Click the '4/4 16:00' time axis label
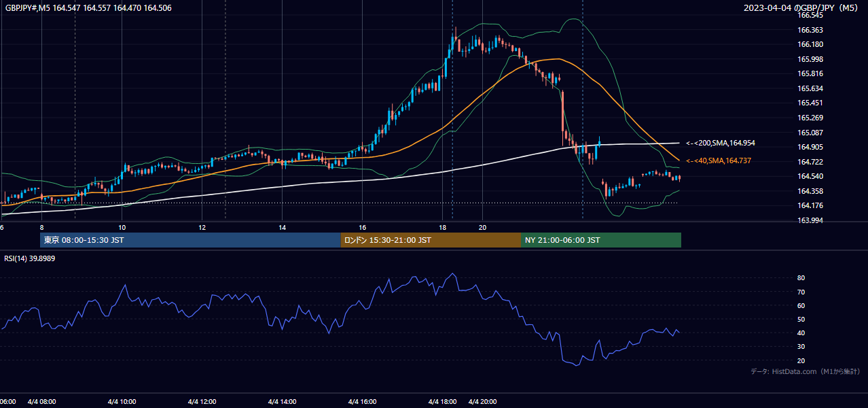The image size is (868, 408). point(363,402)
